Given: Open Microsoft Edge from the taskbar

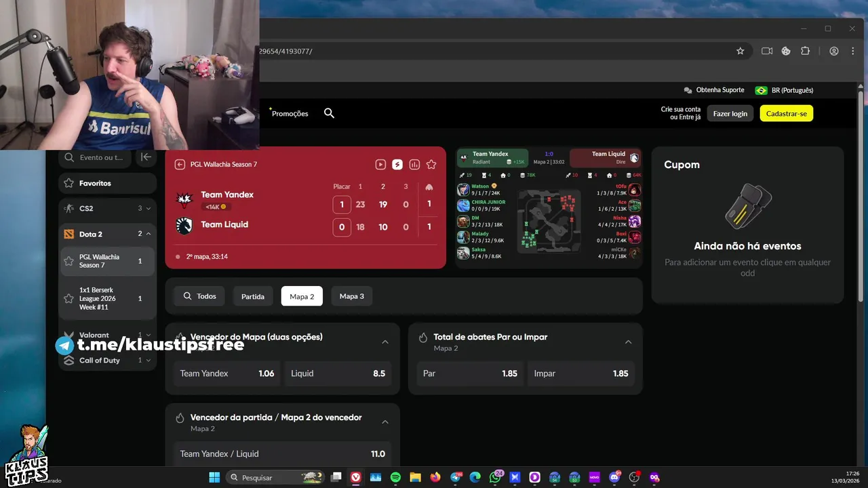Looking at the screenshot, I should click(475, 477).
